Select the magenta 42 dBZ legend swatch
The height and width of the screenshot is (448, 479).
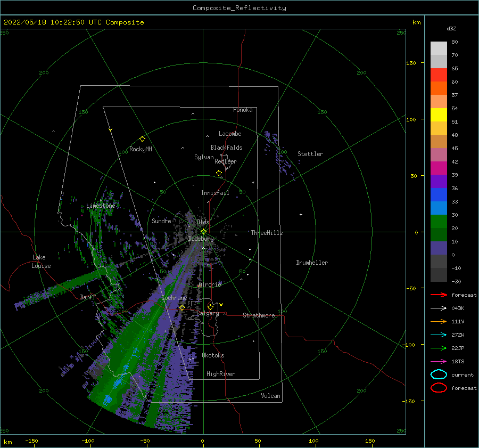tap(439, 168)
